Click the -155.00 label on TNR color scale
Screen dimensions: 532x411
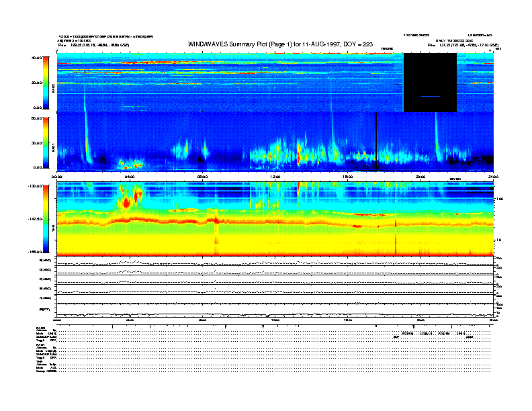35,252
